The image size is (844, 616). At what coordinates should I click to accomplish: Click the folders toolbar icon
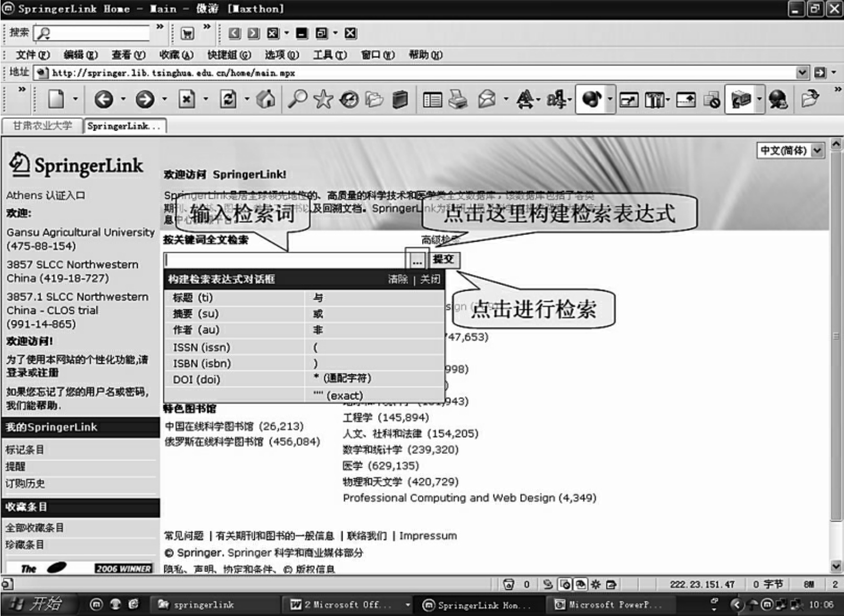374,99
